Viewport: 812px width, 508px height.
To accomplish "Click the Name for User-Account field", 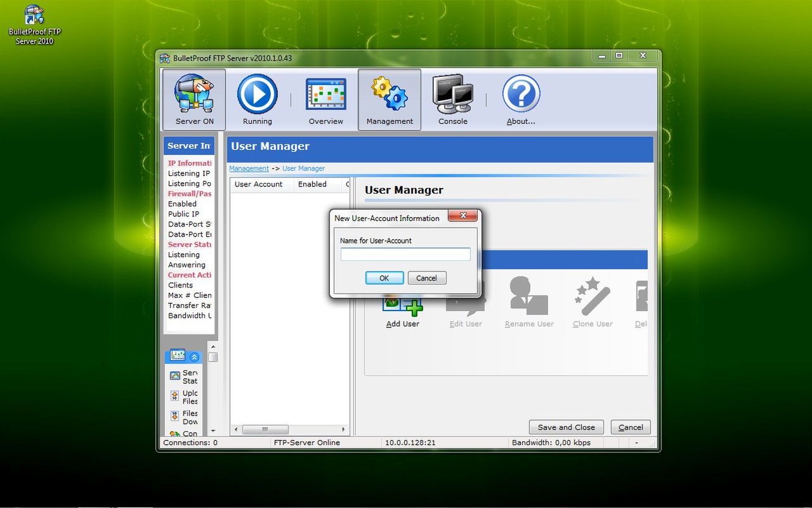I will 405,254.
